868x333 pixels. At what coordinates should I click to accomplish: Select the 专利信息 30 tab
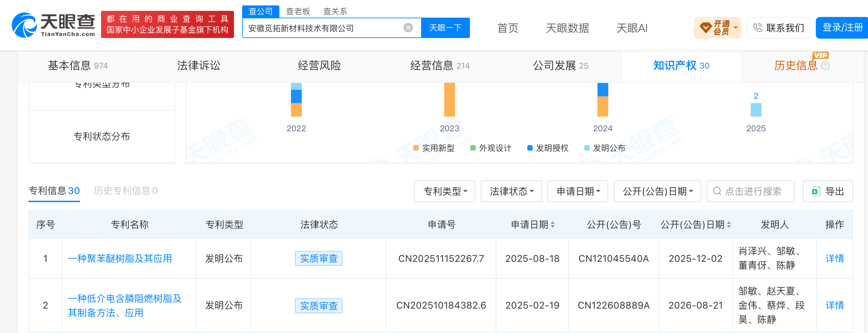(x=54, y=191)
